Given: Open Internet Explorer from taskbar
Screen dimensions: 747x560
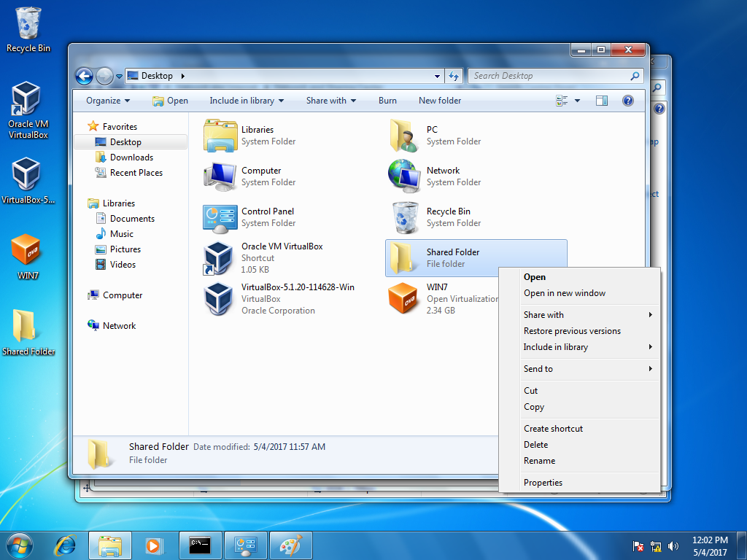Looking at the screenshot, I should (x=65, y=545).
